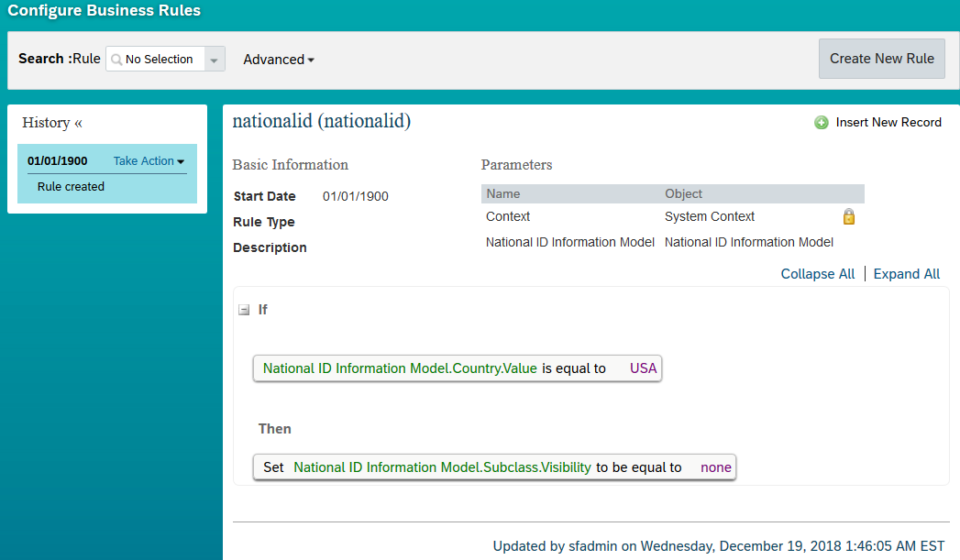Click the USA value in the If condition
The height and width of the screenshot is (560, 960).
point(643,368)
